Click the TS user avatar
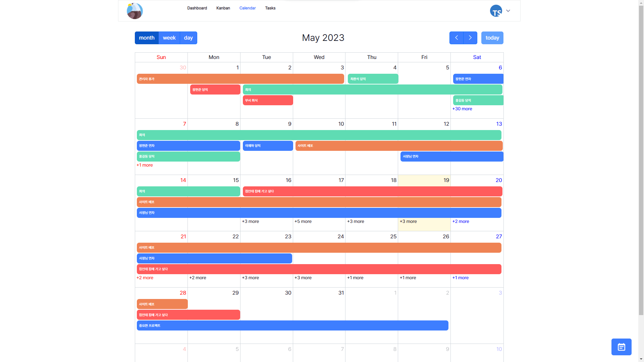 coord(496,11)
